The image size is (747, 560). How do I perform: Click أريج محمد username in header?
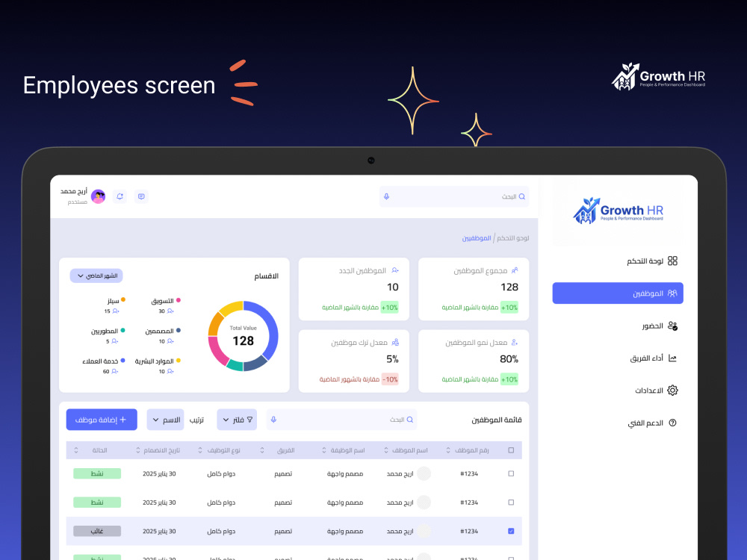[x=74, y=191]
